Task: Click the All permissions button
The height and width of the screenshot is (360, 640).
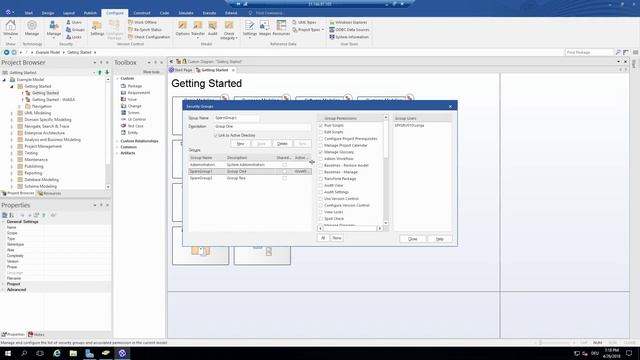Action: [x=323, y=238]
